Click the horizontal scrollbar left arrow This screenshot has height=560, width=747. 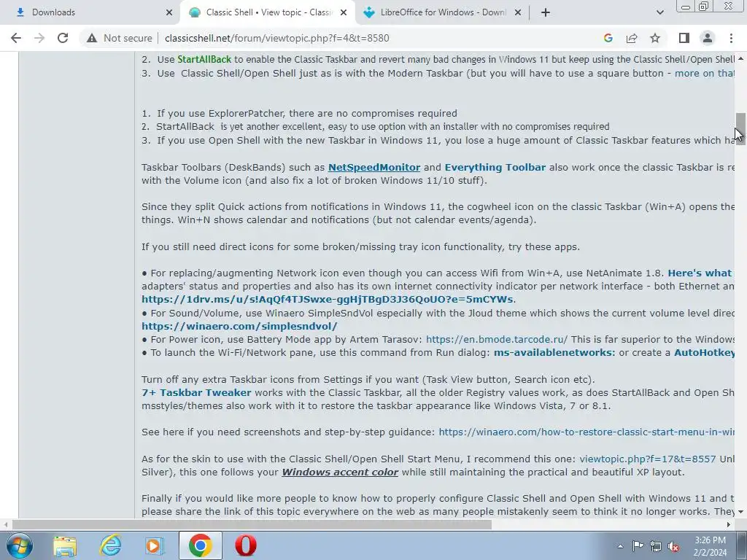pos(6,524)
